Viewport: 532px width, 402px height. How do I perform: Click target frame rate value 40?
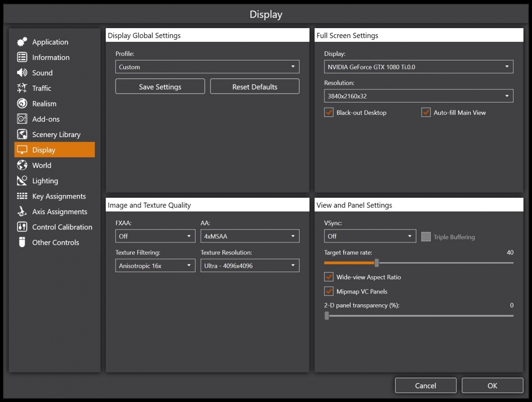coord(510,252)
